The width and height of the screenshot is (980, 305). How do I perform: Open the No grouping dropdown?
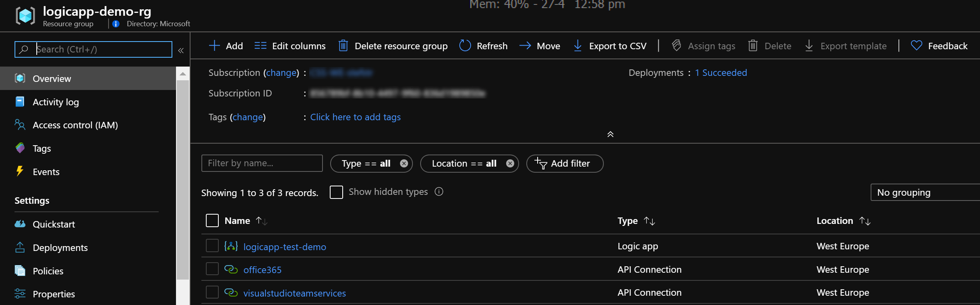925,192
